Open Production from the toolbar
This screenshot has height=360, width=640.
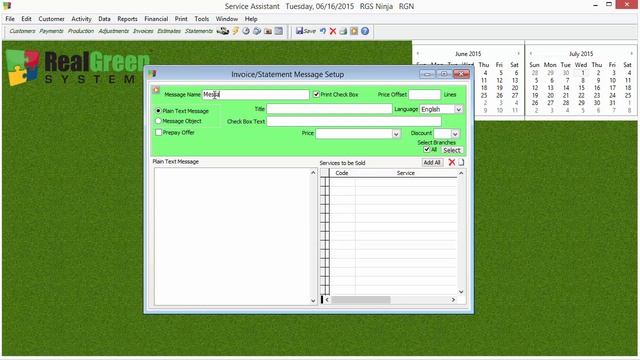tap(81, 31)
